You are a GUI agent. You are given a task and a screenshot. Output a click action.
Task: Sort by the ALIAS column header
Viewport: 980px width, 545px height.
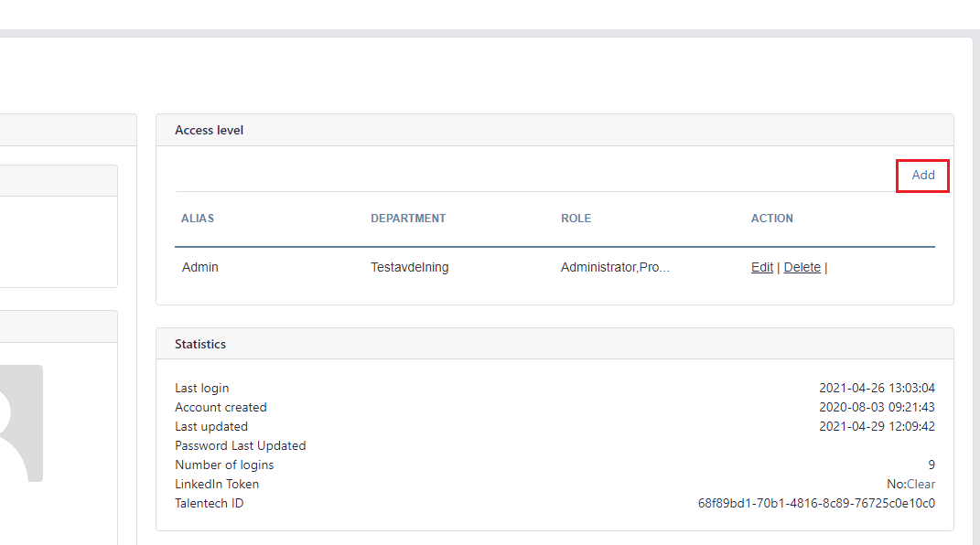pyautogui.click(x=198, y=219)
